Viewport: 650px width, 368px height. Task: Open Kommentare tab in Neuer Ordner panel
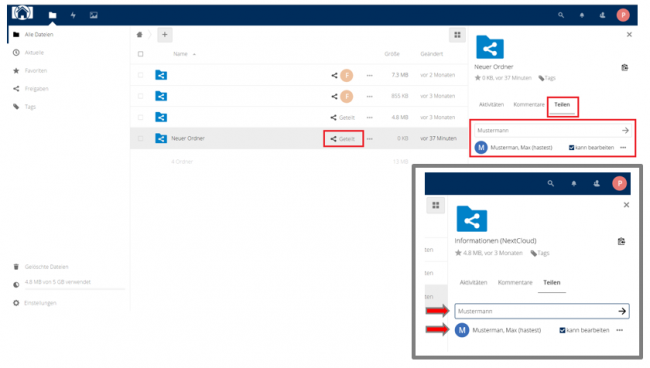529,104
